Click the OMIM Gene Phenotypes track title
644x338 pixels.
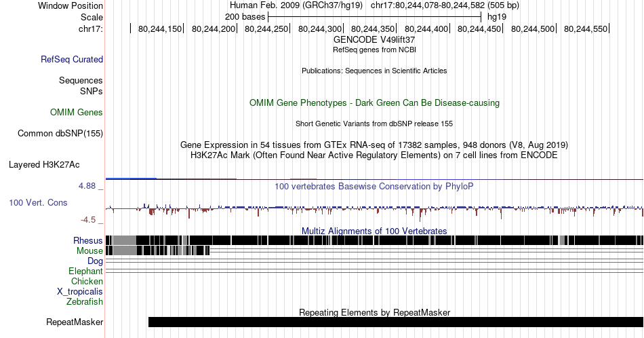point(374,102)
